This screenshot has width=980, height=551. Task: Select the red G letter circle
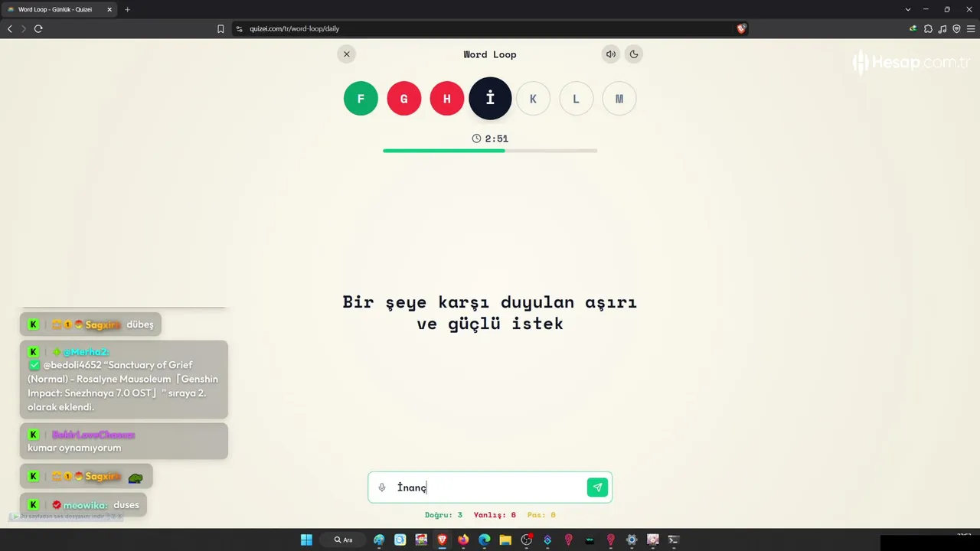[x=404, y=99]
